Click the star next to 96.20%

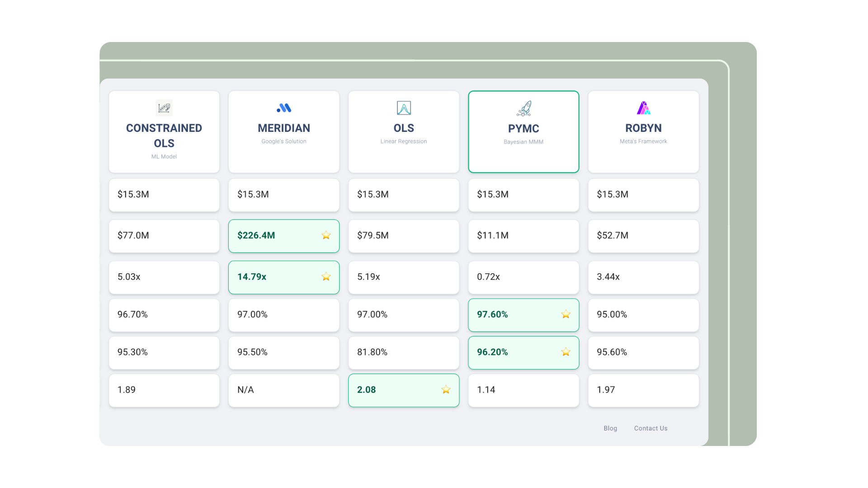coord(566,352)
